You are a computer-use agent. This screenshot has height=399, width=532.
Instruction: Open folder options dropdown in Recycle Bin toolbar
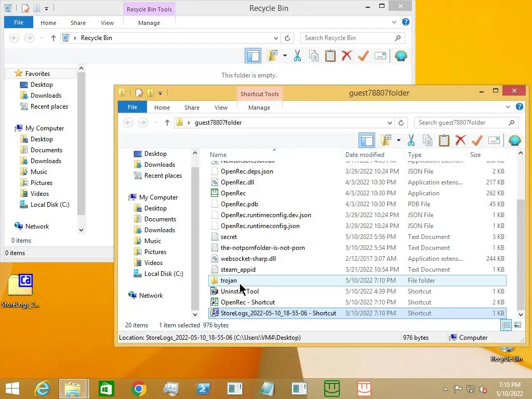tap(285, 56)
